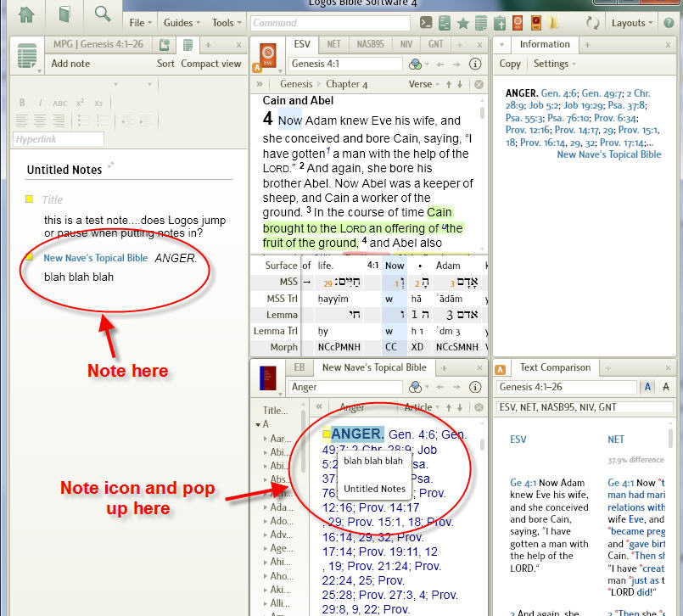Open the notes panel menu icon
Viewport: 683px width, 616px height.
(28, 57)
